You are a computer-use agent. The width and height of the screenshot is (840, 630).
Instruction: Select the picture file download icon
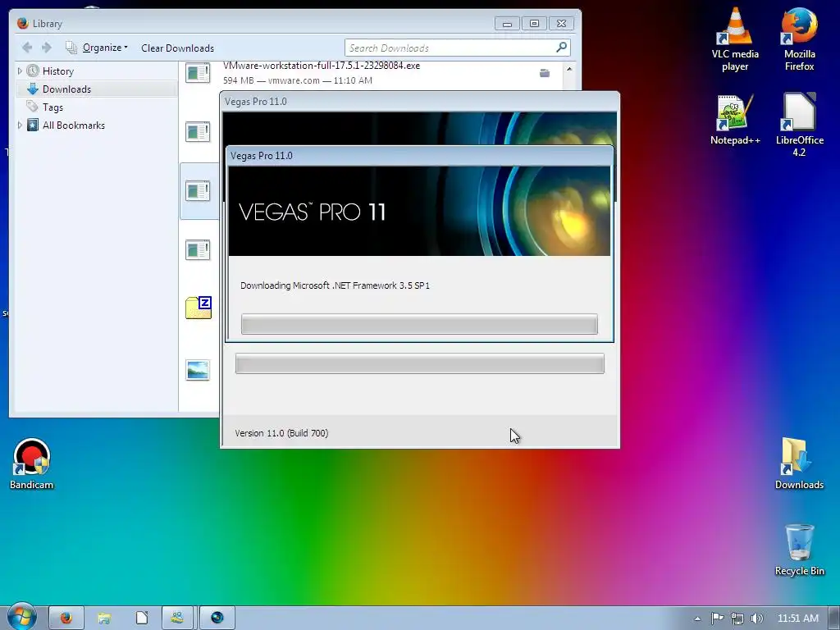pyautogui.click(x=198, y=370)
